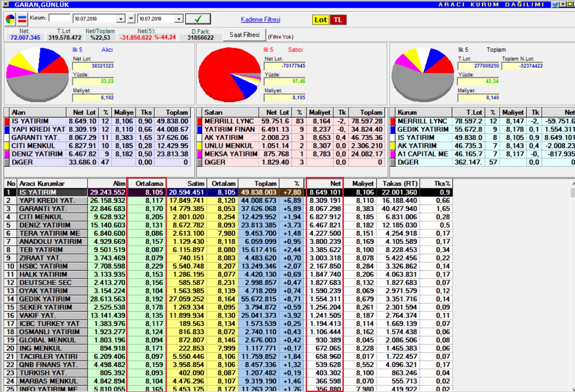Click the blue swatch beside YATIRIM FINAN in Satan table
Image resolution: width=575 pixels, height=392 pixels.
click(200, 129)
